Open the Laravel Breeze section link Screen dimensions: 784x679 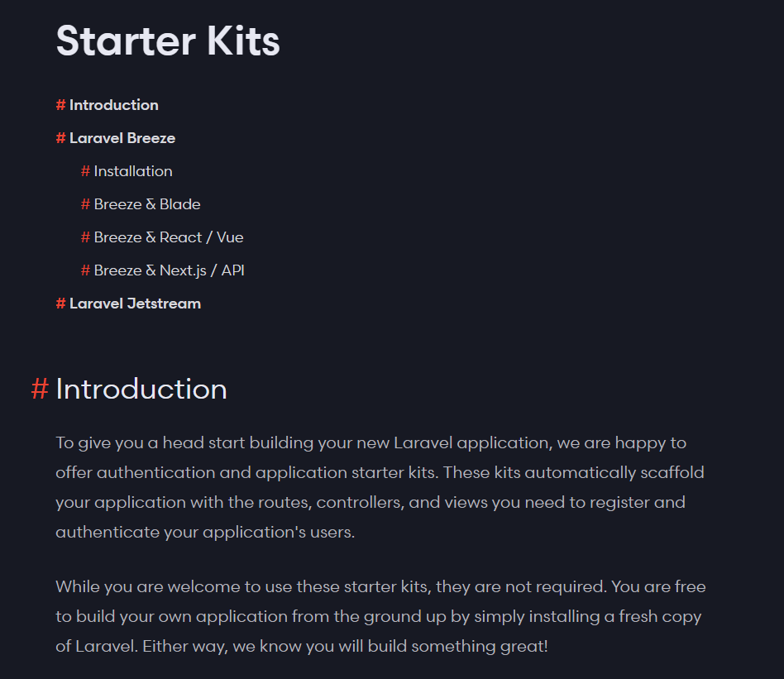point(122,138)
